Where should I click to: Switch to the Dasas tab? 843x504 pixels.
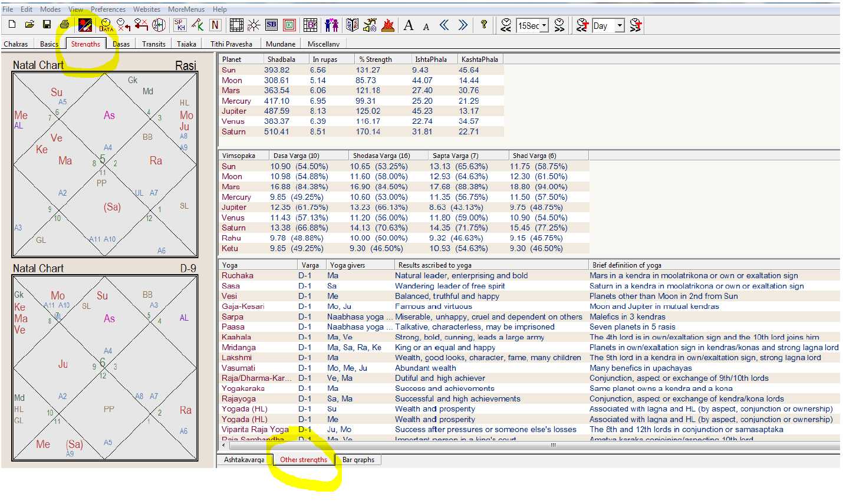pos(121,44)
